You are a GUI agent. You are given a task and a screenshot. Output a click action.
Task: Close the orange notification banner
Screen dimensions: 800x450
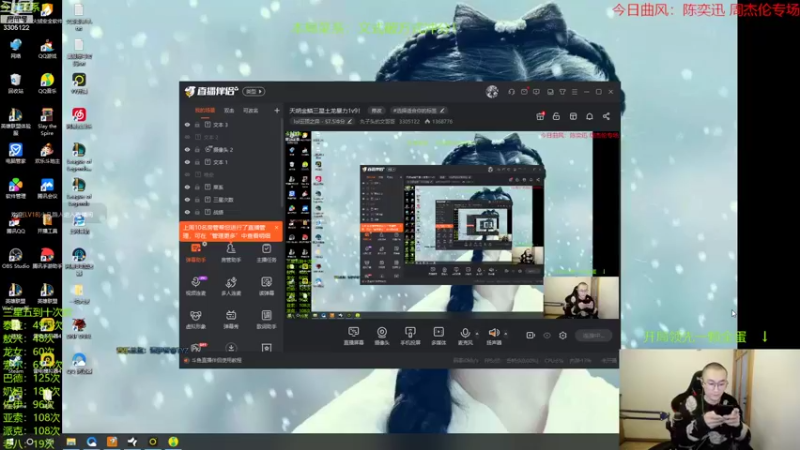pos(277,228)
